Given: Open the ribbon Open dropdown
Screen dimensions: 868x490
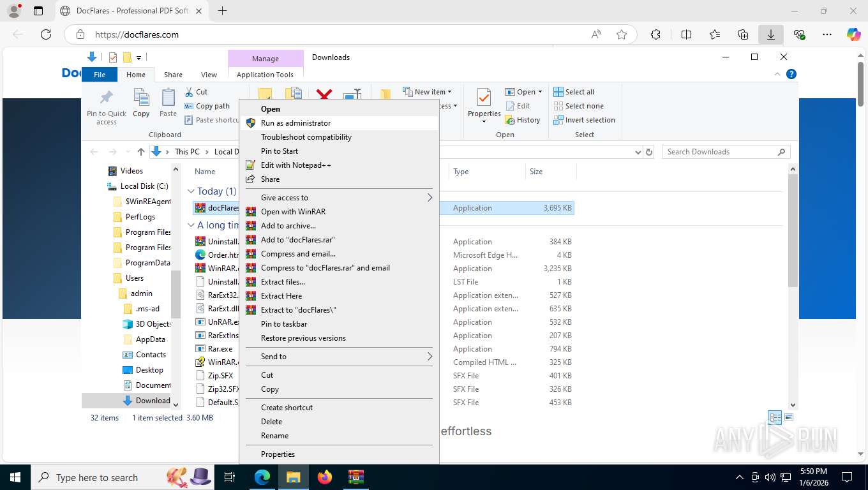Looking at the screenshot, I should point(523,92).
